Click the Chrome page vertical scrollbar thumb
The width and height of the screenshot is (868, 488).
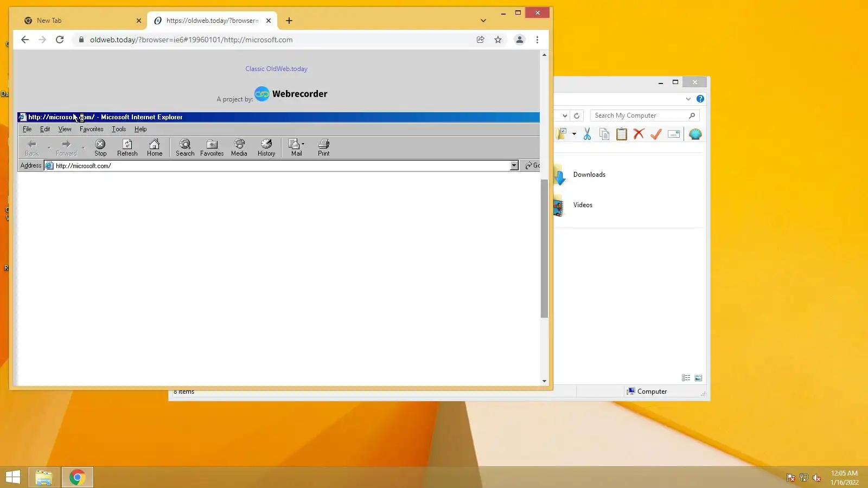pos(544,248)
